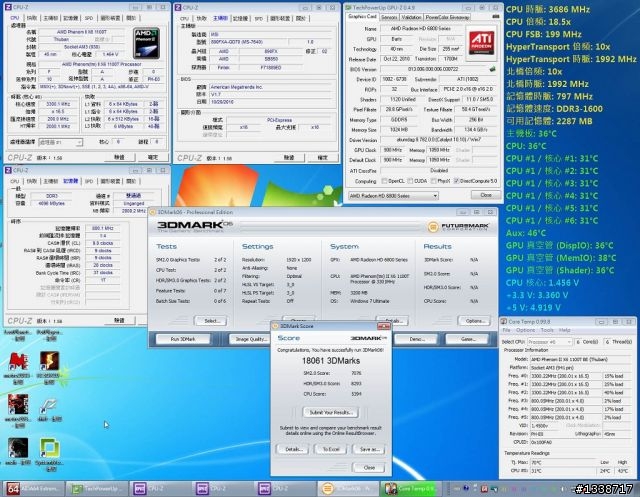Click the BIOS save icon beside BIOS Version

tap(493, 69)
